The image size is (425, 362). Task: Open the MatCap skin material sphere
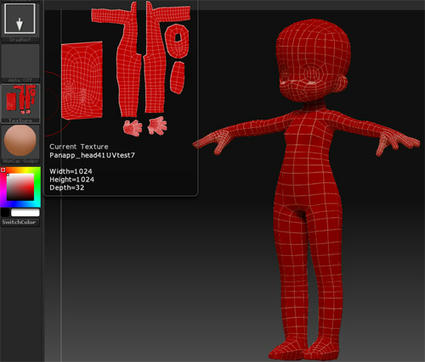[x=20, y=141]
